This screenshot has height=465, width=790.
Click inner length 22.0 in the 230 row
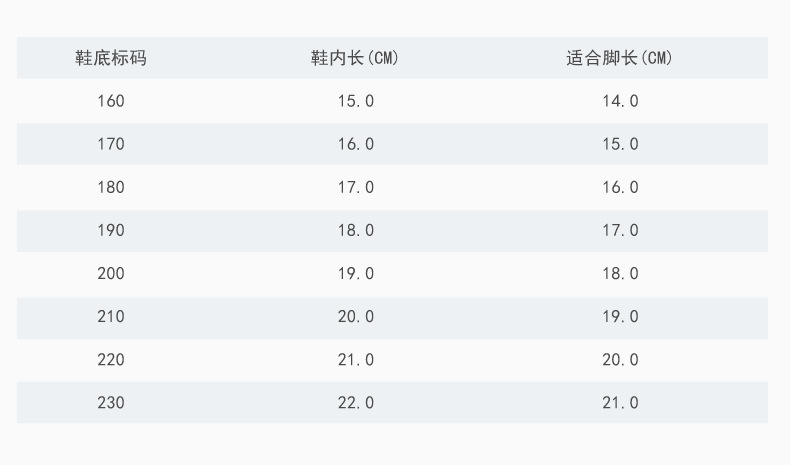tap(355, 402)
